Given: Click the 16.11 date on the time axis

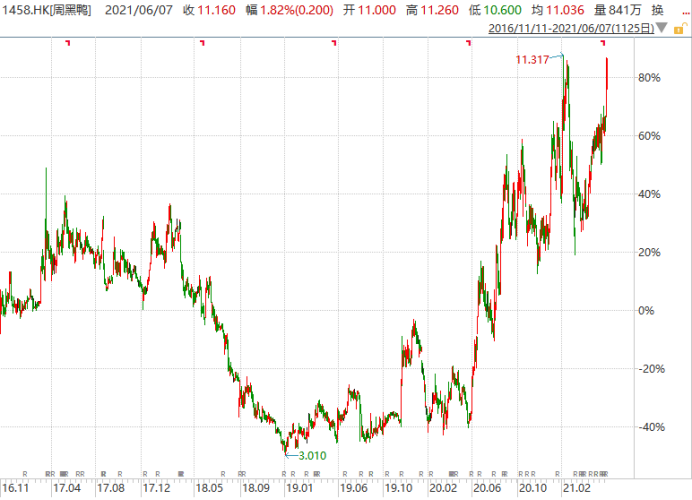Looking at the screenshot, I should point(15,488).
